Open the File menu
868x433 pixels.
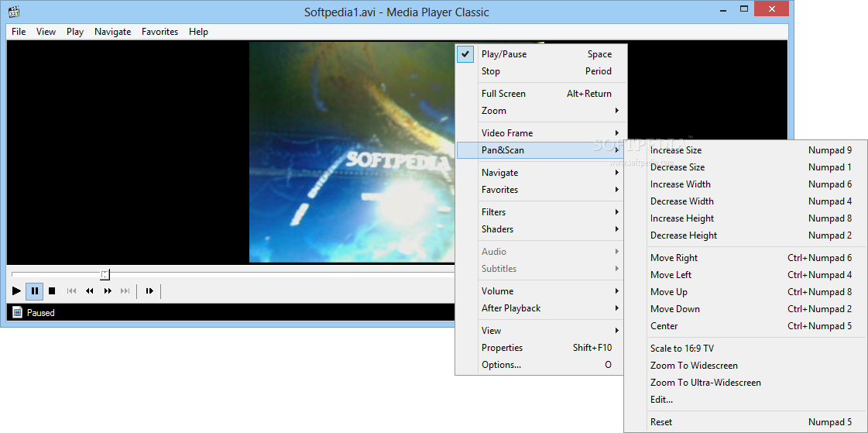(x=19, y=32)
